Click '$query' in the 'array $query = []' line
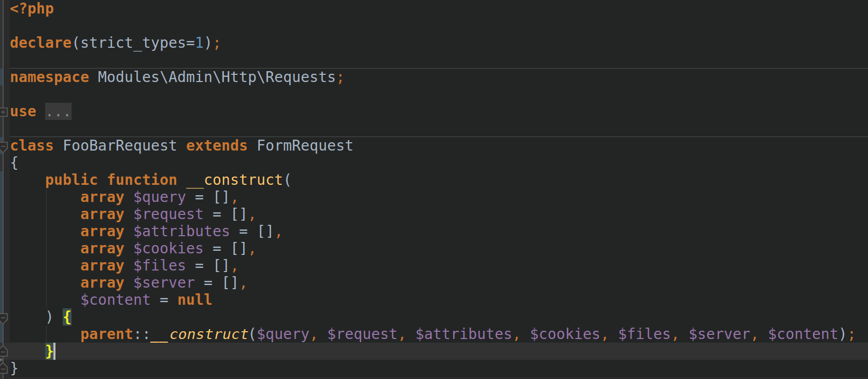 [160, 197]
